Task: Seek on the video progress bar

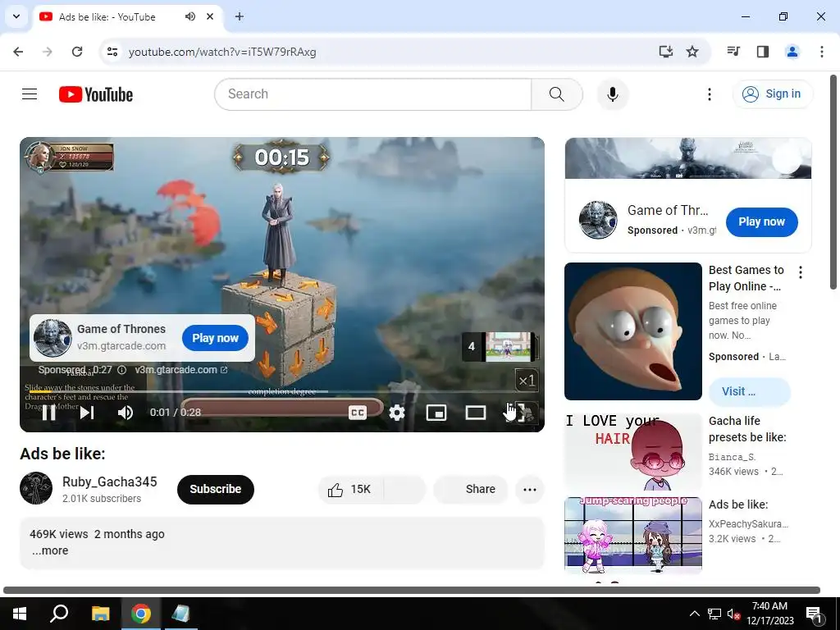Action: 282,391
